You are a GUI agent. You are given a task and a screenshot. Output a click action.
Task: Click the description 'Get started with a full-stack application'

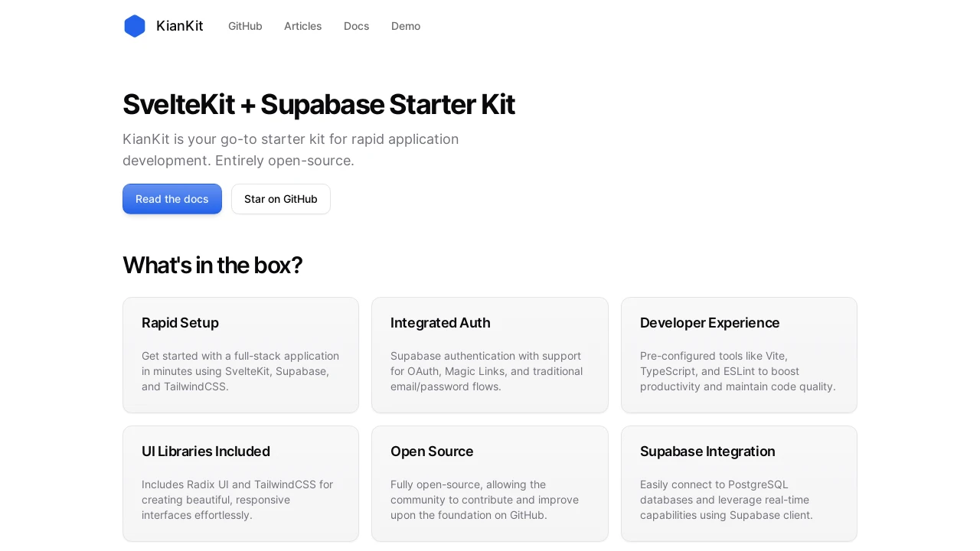tap(240, 371)
